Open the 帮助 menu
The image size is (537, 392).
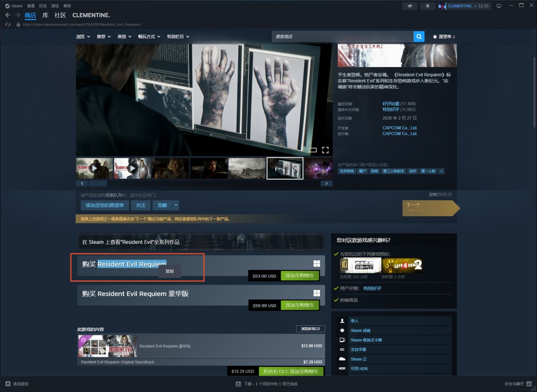click(x=67, y=6)
